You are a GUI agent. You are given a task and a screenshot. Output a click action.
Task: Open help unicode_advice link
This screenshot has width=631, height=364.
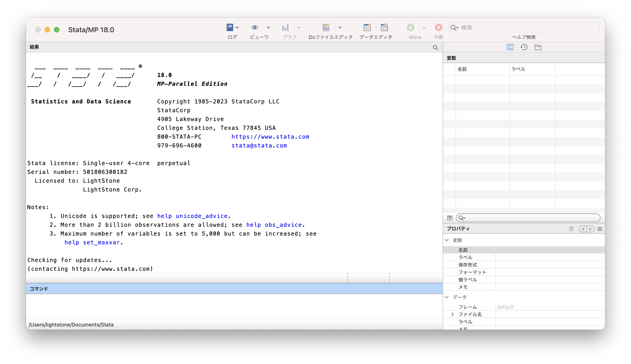[x=192, y=216]
